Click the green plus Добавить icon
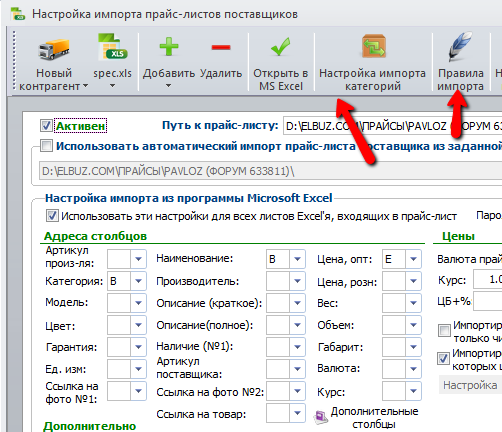 169,46
